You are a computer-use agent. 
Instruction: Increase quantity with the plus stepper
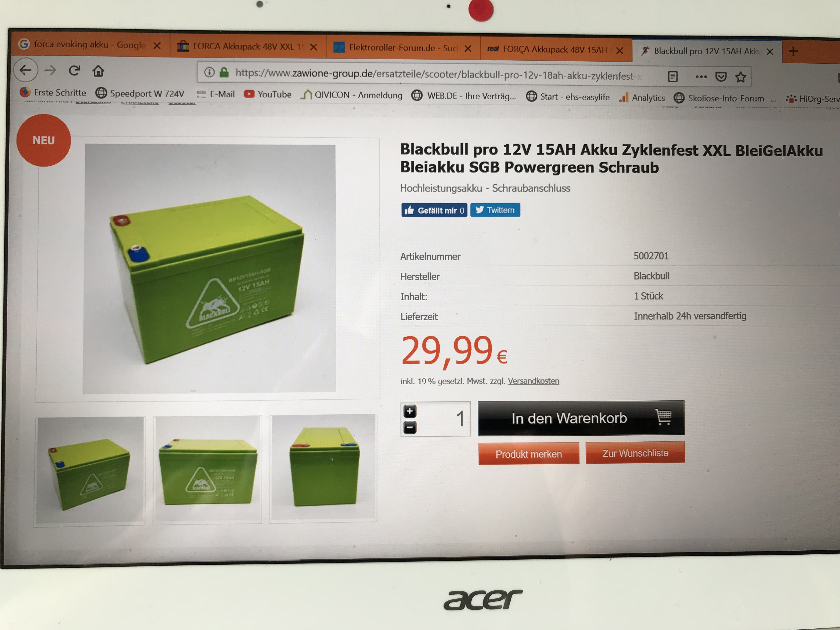tap(410, 411)
